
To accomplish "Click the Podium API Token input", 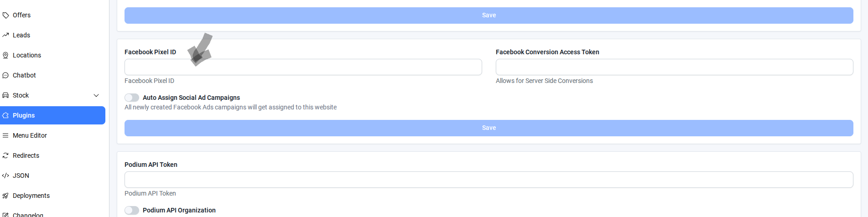I will tap(489, 180).
